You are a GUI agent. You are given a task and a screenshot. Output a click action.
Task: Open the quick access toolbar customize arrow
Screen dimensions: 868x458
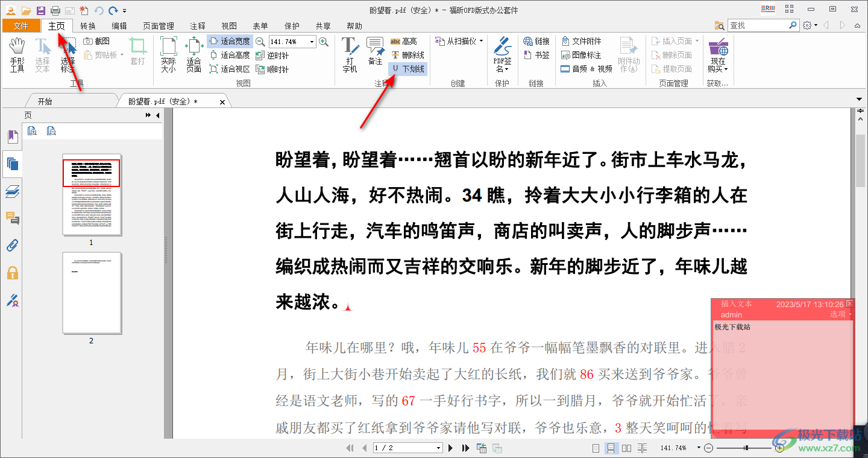point(124,11)
